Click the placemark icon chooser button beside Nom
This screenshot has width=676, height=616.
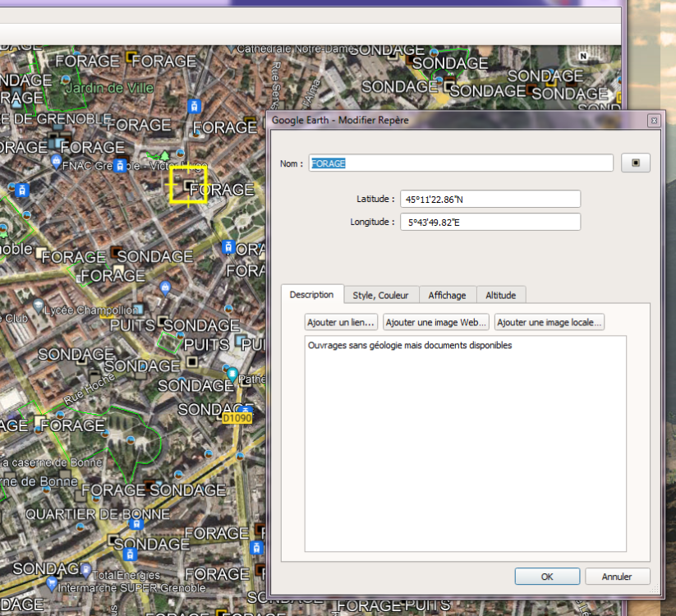(x=635, y=163)
